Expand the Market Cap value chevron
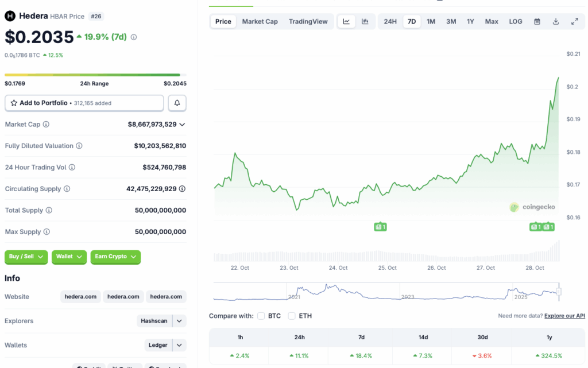Screen dimensions: 588x368 click(182, 124)
